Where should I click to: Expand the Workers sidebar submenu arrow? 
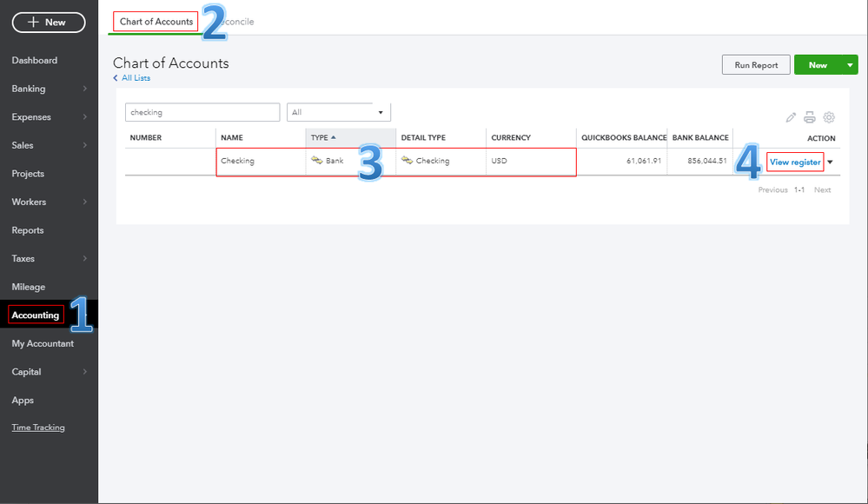84,202
